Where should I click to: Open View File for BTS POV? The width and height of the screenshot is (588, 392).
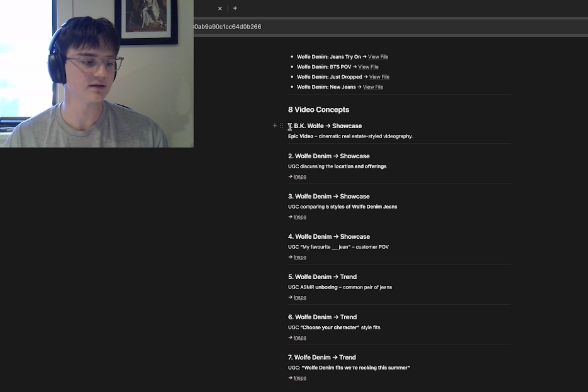(x=368, y=67)
